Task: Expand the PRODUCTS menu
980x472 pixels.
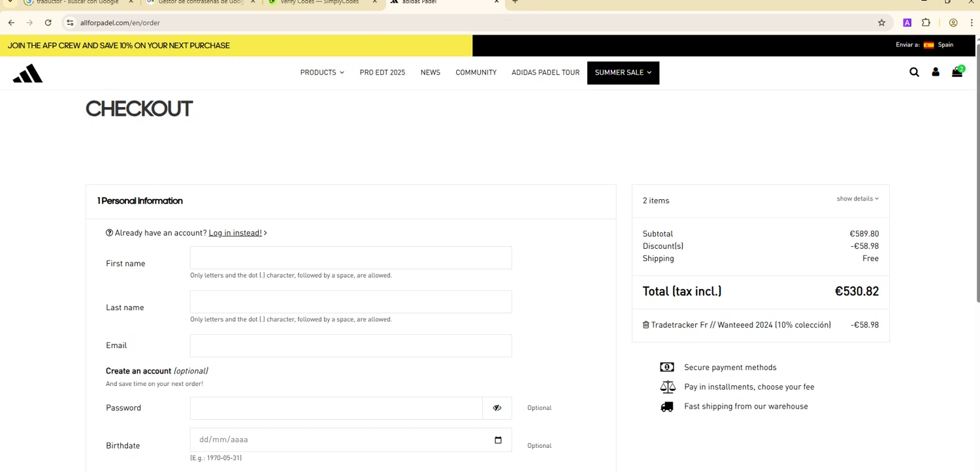Action: (322, 72)
